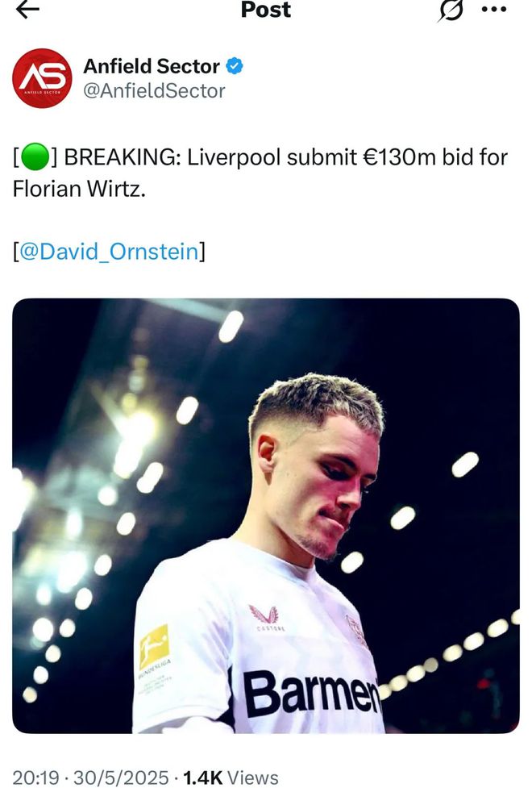Viewport: 532px width, 788px height.
Task: Open the three-dot more options menu
Action: click(493, 10)
